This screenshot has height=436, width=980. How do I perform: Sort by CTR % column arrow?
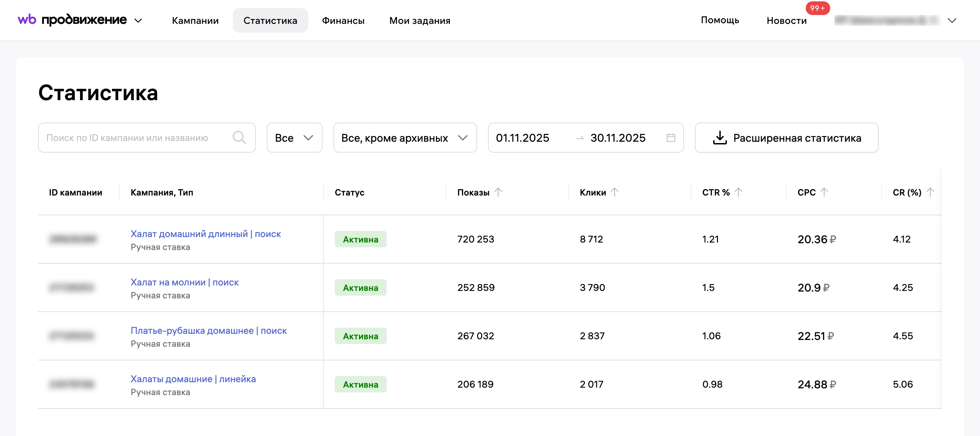[738, 192]
